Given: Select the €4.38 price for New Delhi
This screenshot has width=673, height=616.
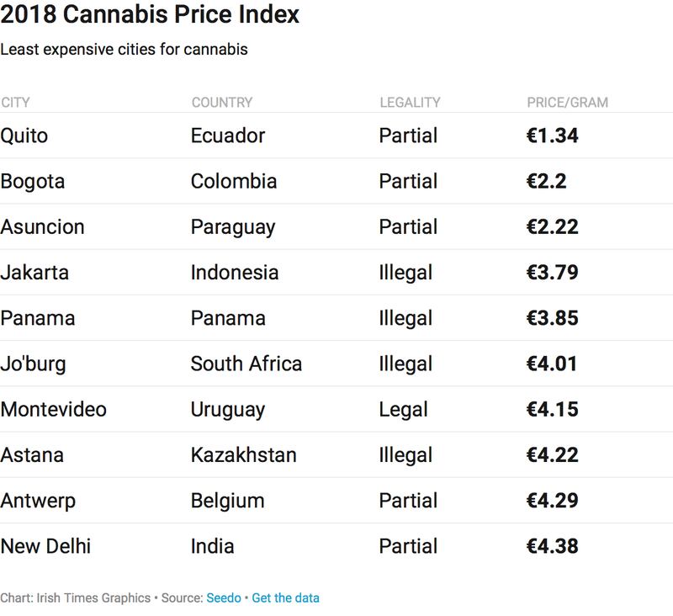Looking at the screenshot, I should click(x=552, y=546).
